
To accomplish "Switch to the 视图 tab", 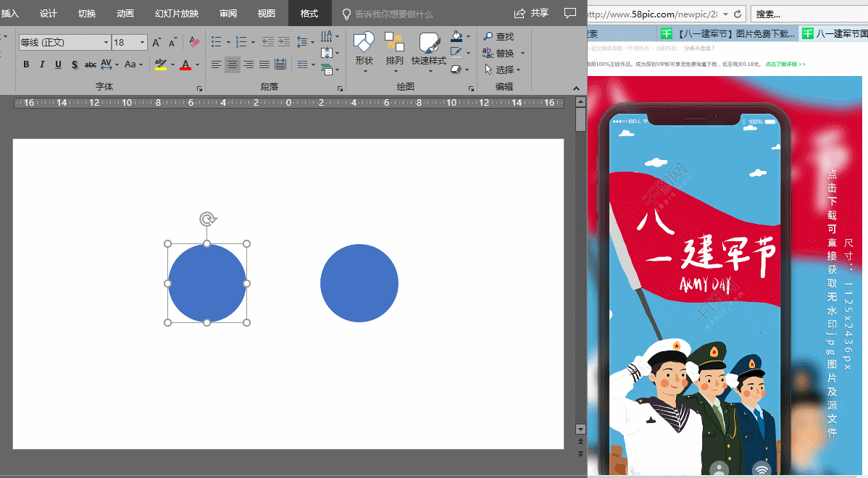I will 266,13.
